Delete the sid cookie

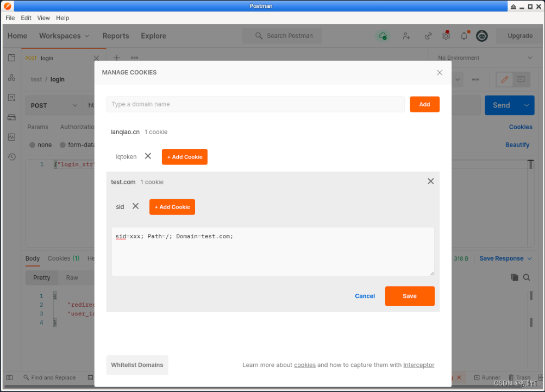click(x=135, y=206)
